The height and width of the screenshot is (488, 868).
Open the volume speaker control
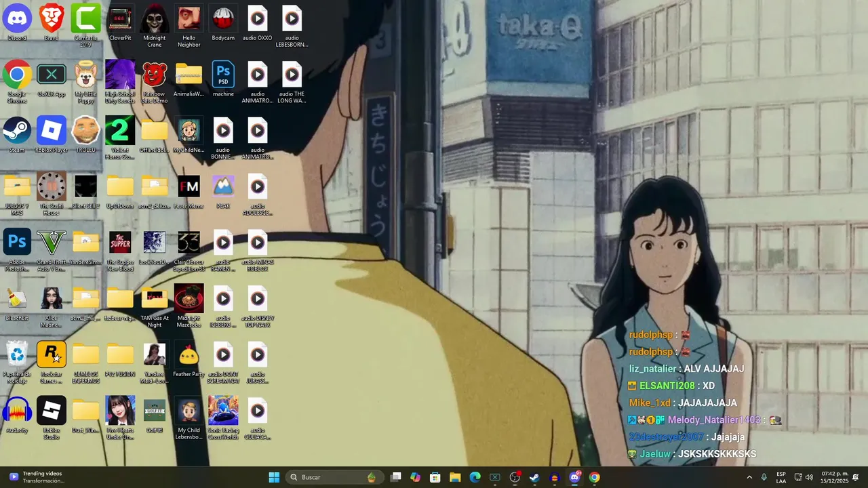click(x=809, y=477)
